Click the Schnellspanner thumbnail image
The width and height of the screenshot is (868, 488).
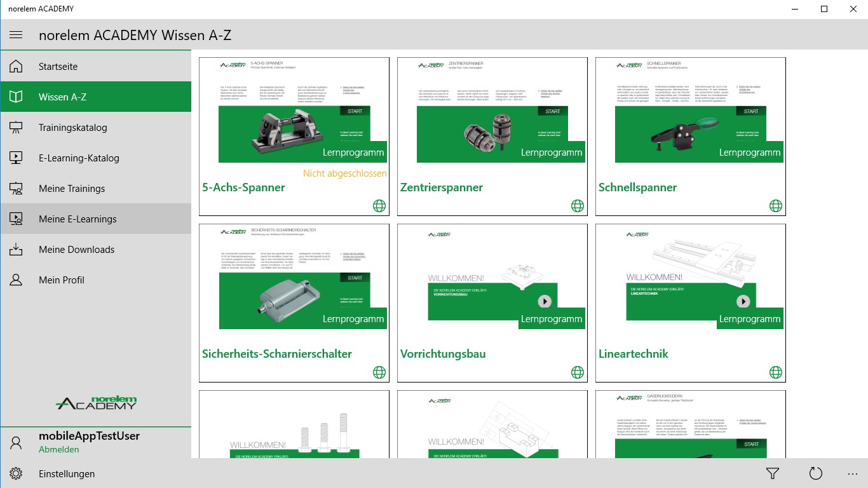coord(691,111)
